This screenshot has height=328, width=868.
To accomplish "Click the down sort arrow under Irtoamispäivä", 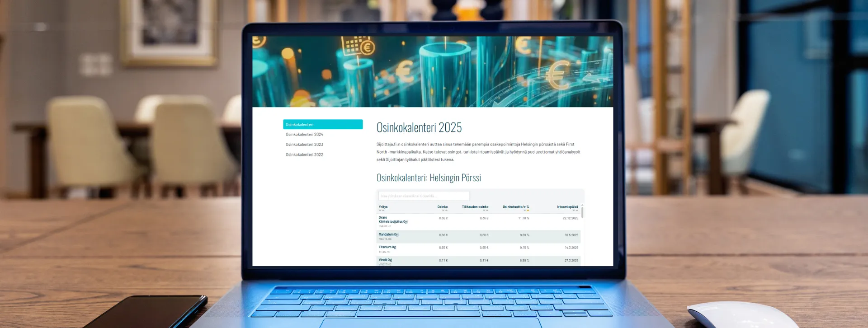I will click(x=573, y=211).
